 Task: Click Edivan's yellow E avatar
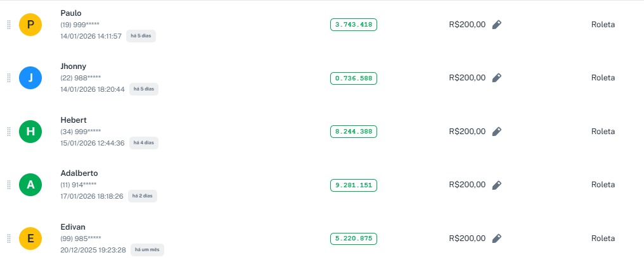pyautogui.click(x=30, y=239)
